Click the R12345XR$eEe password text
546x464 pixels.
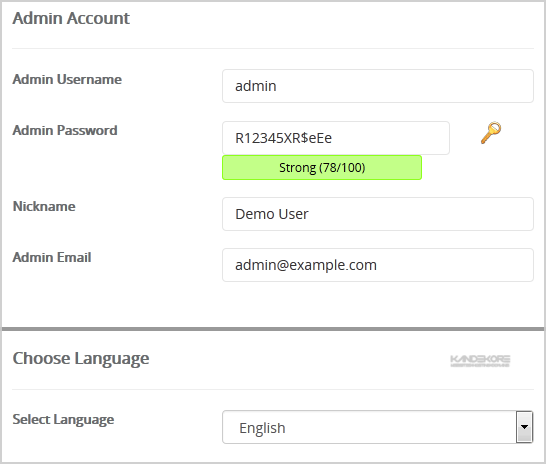coord(283,138)
